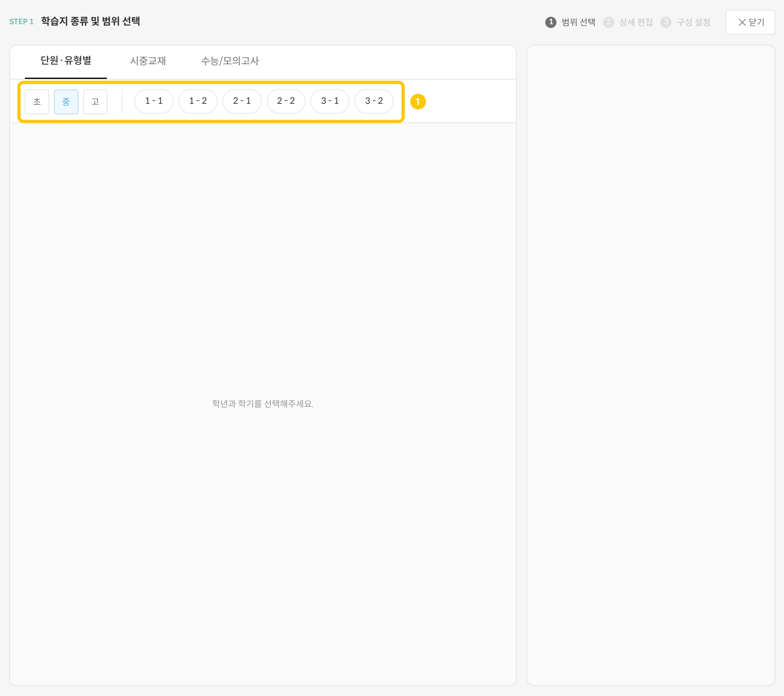Select the 고 (high) school level button
784x696 pixels.
point(95,102)
